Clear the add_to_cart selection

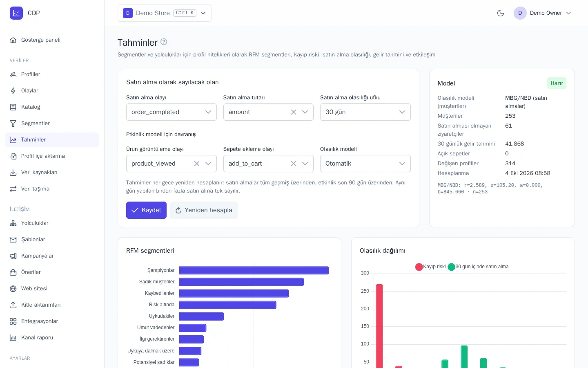294,164
